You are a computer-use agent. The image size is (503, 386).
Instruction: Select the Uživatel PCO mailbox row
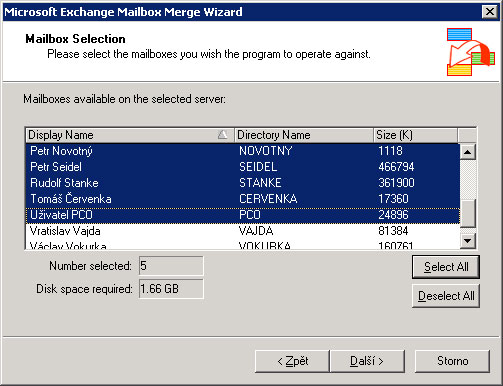click(243, 215)
